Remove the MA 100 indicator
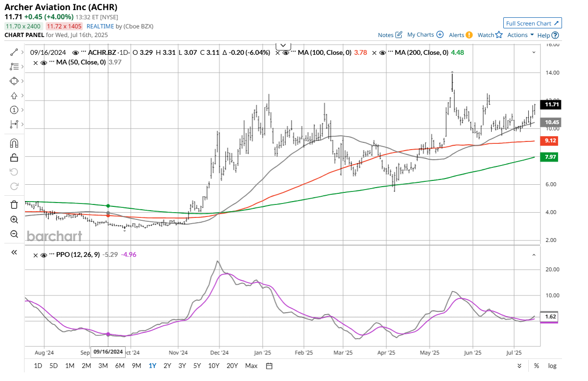This screenshot has width=588, height=381. 278,52
